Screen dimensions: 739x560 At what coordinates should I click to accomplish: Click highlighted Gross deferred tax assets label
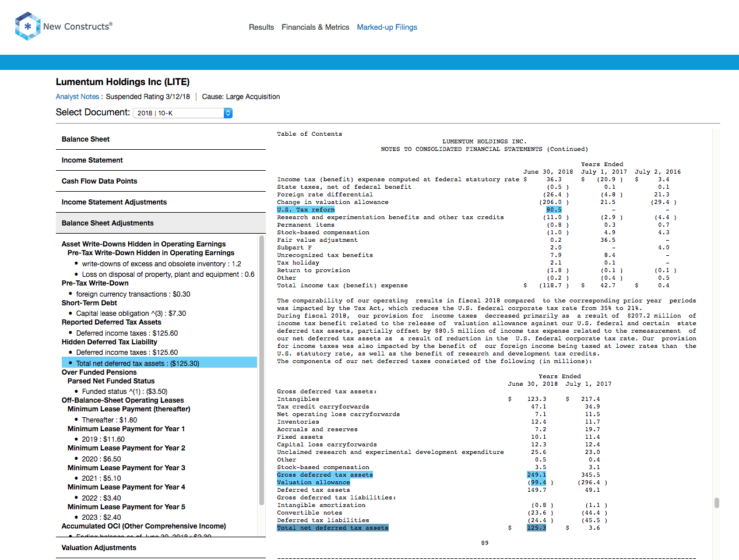pyautogui.click(x=325, y=475)
